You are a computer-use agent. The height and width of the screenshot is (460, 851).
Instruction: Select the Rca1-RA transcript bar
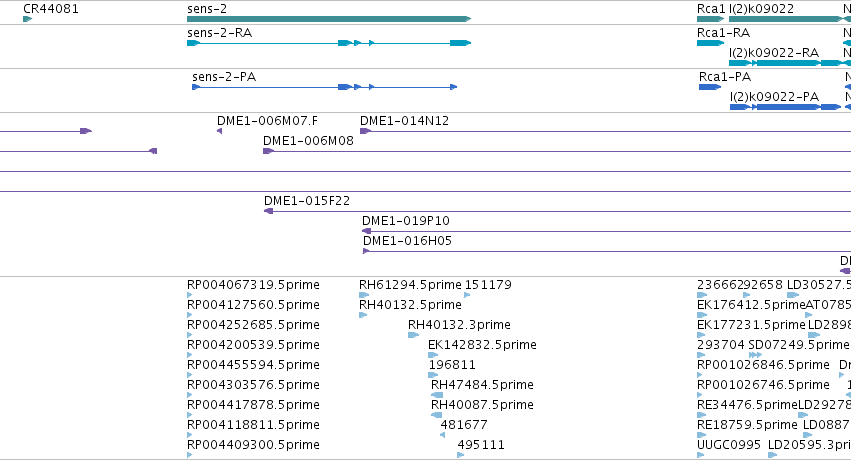[x=710, y=43]
